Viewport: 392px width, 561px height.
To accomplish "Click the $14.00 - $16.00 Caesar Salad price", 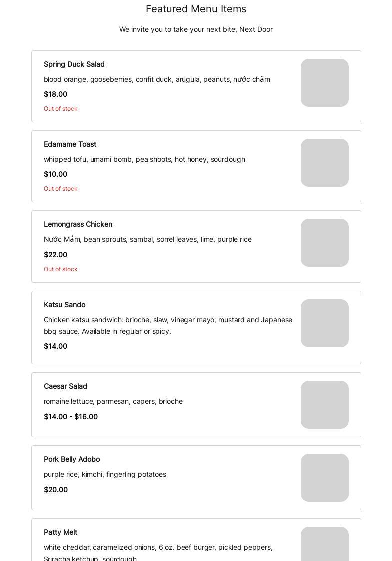I will pyautogui.click(x=71, y=417).
